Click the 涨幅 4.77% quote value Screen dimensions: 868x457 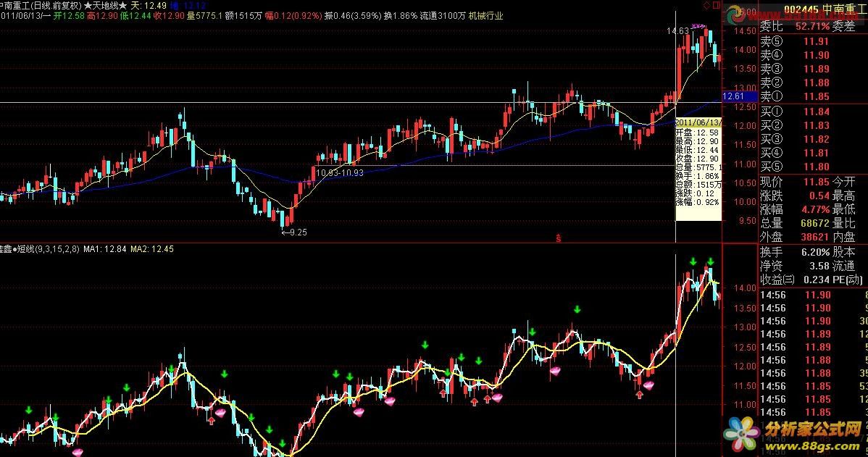814,210
